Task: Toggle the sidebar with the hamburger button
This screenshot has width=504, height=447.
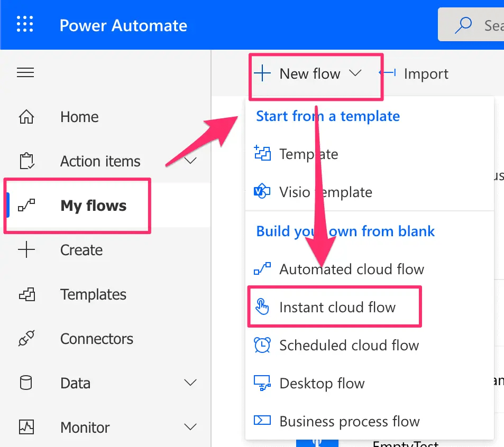Action: click(25, 72)
